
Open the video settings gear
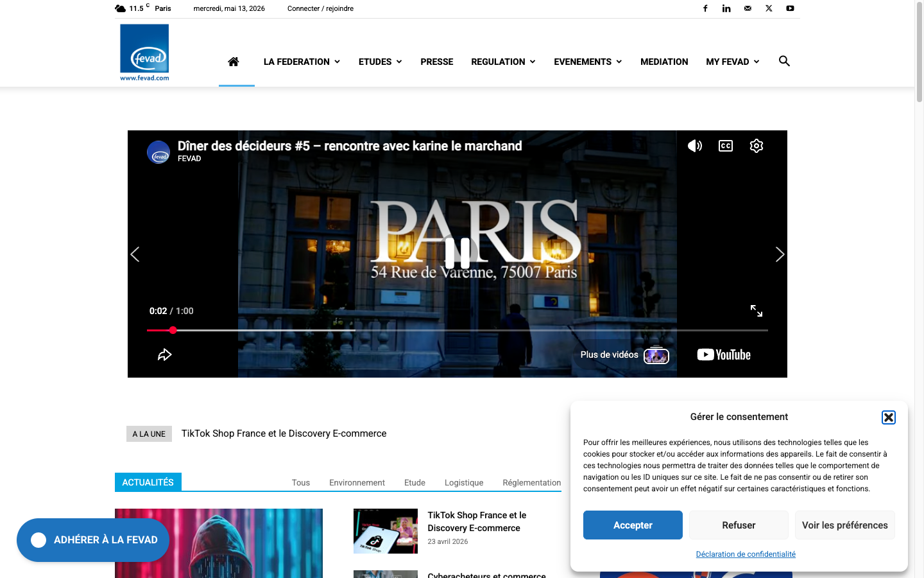click(757, 146)
